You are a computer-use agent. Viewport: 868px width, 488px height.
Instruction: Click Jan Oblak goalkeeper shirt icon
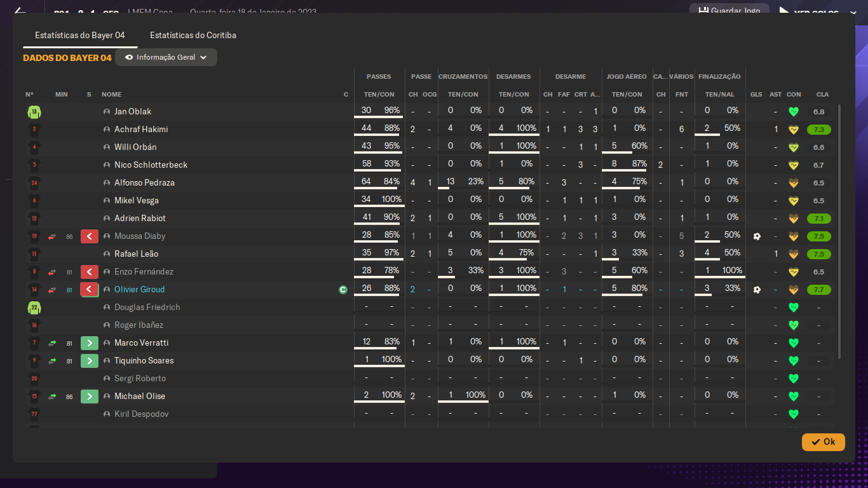pos(34,112)
